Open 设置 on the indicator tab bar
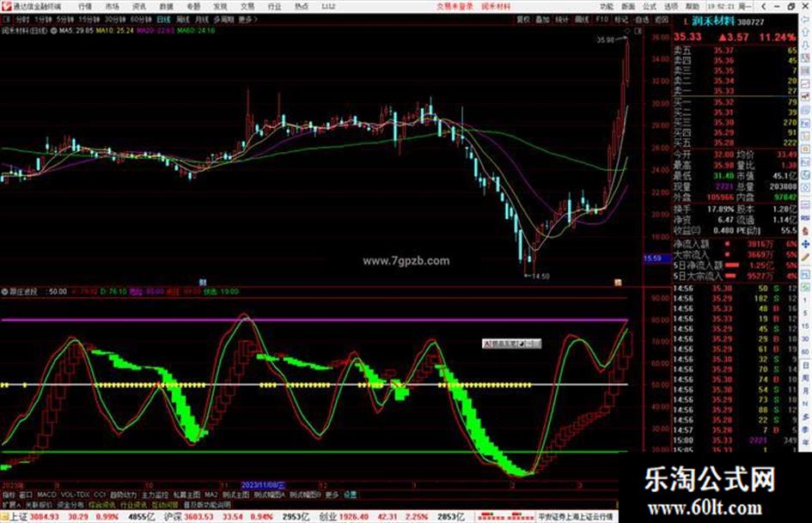The height and width of the screenshot is (523, 812). pyautogui.click(x=351, y=495)
